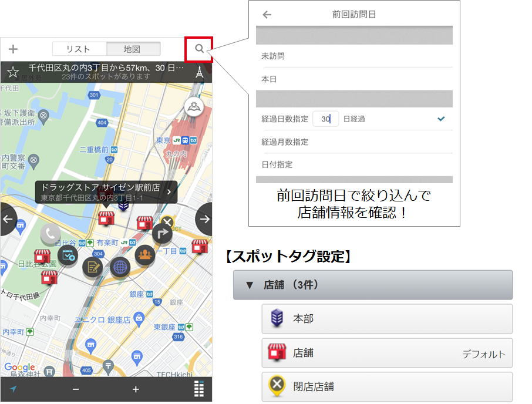This screenshot has width=532, height=404.
Task: Select the store pin under the callout
Action: pyautogui.click(x=106, y=218)
